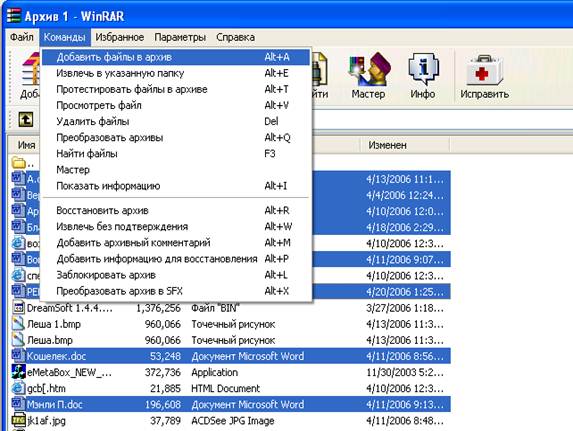Select the eMetaBox_NEW application icon
Image resolution: width=573 pixels, height=431 pixels.
click(x=18, y=372)
